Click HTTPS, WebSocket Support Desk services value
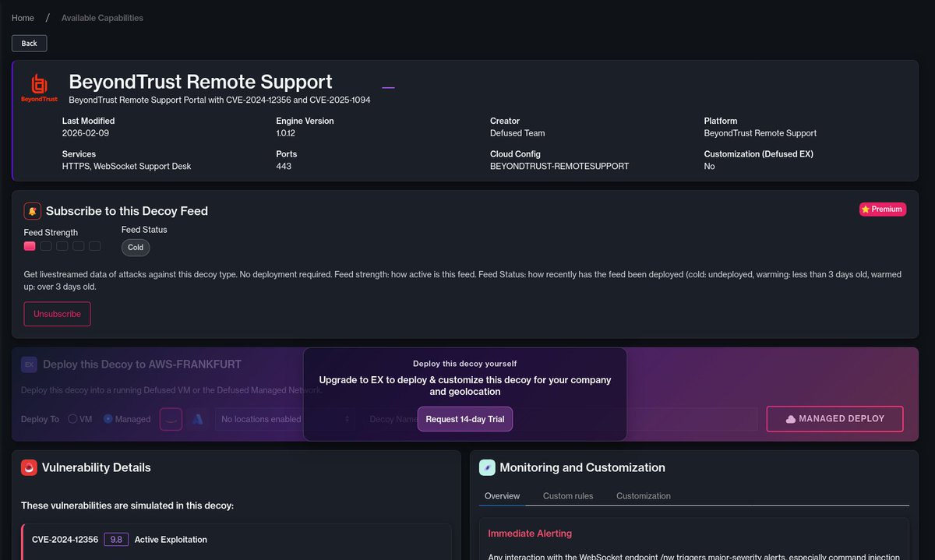 [127, 166]
